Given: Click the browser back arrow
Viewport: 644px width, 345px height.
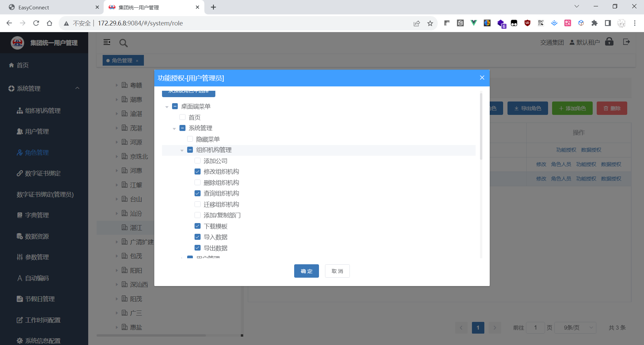Looking at the screenshot, I should (x=9, y=23).
